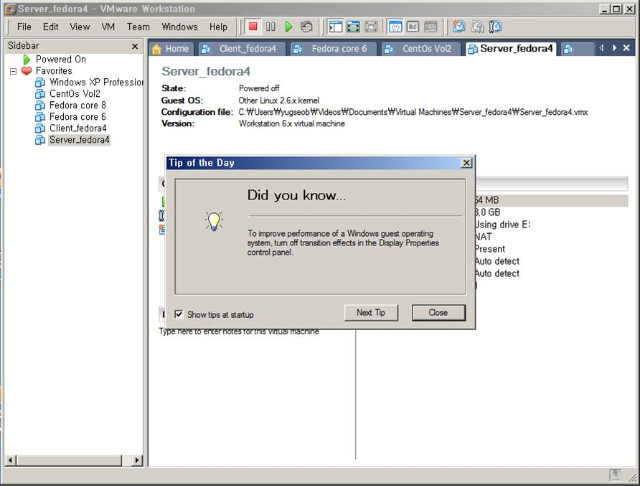Image resolution: width=640 pixels, height=486 pixels.
Task: Click the 'Did you know...' heading
Action: click(296, 195)
